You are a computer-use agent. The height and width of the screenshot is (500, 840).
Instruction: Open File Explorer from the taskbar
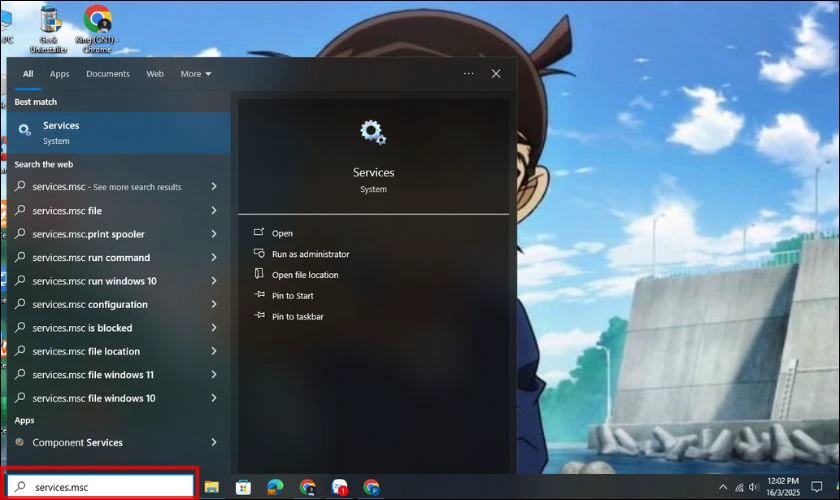tap(212, 487)
